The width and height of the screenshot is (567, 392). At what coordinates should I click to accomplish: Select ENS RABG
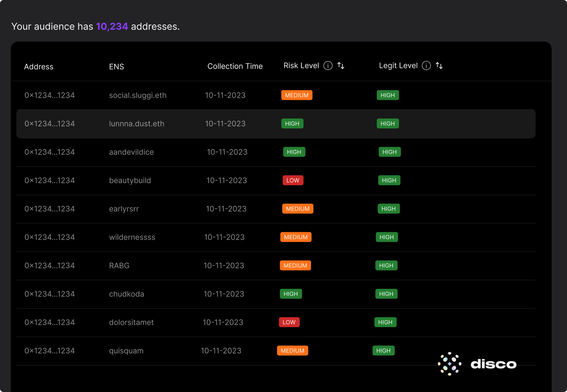[119, 266]
